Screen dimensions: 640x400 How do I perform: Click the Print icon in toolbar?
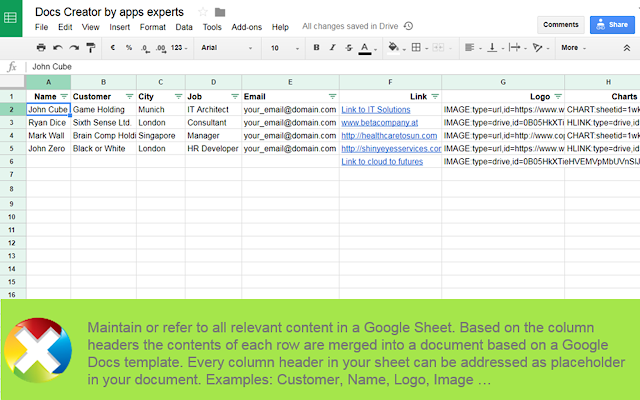(41, 47)
